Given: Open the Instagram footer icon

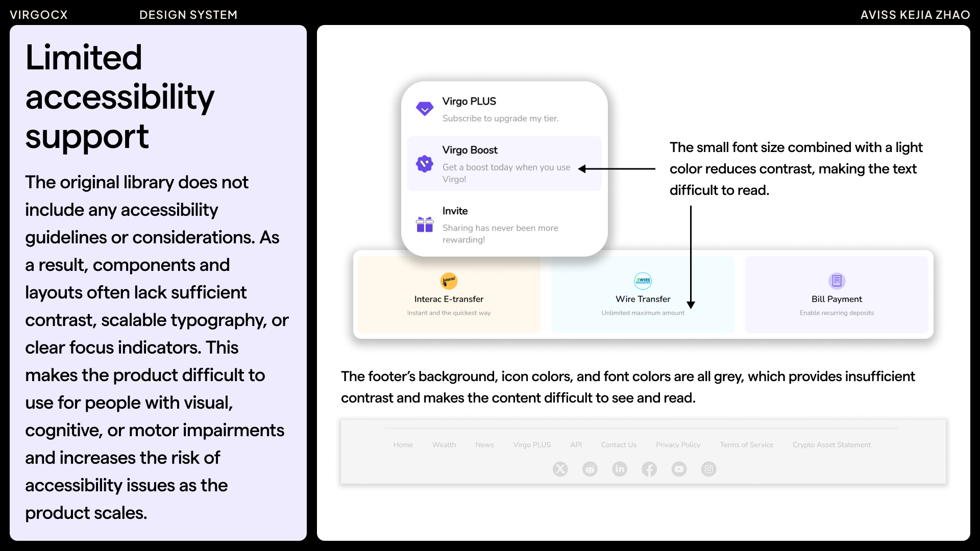Looking at the screenshot, I should coord(708,469).
